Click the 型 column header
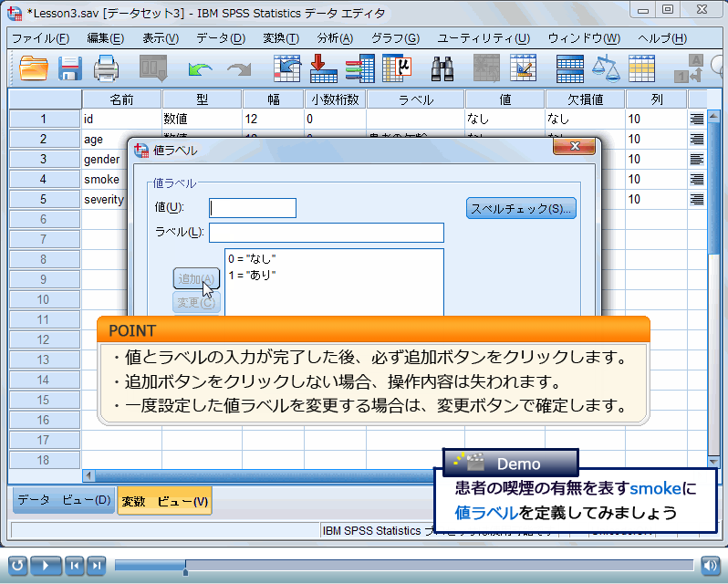 (x=202, y=99)
